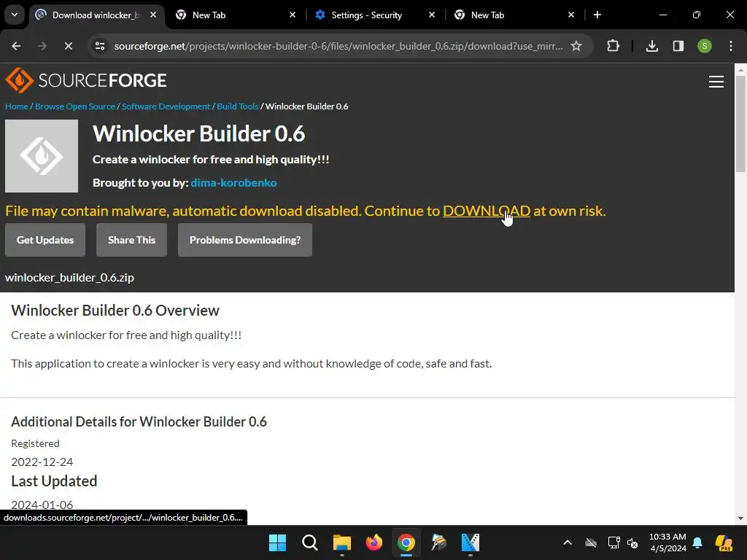Open the green S profile avatar
Viewport: 747px width, 560px height.
pos(705,46)
